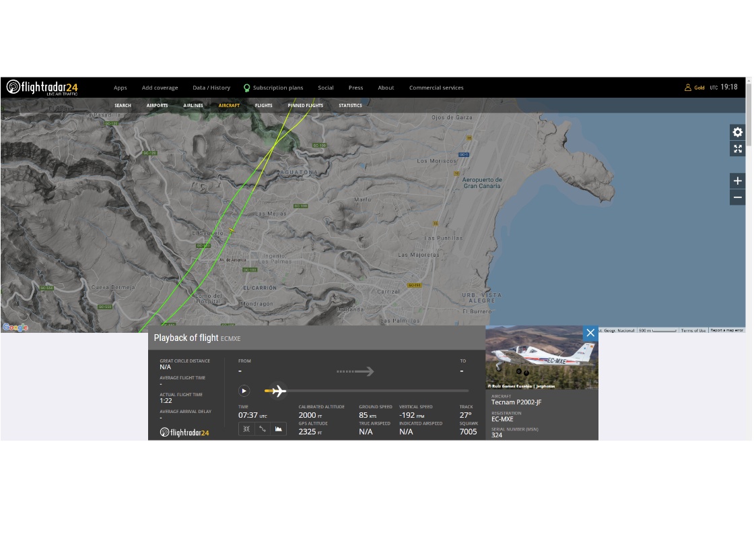Screen dimensions: 756x535
Task: Click the vertical speed -192 fpm value
Action: [412, 415]
